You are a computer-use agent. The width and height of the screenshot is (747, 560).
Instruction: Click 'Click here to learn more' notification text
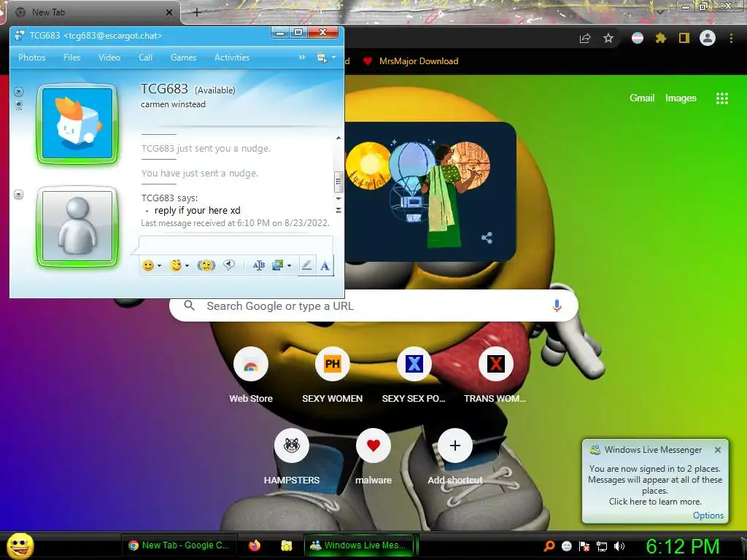click(655, 502)
